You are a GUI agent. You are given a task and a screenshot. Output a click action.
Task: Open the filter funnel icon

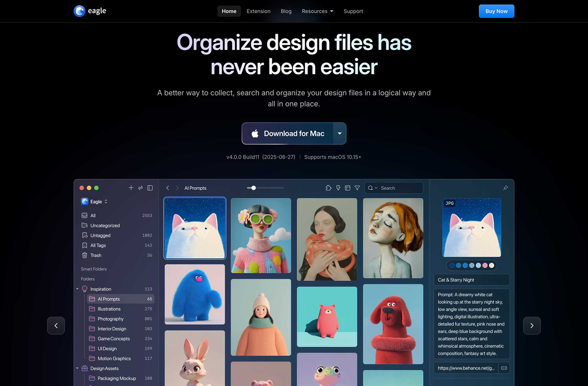point(357,188)
